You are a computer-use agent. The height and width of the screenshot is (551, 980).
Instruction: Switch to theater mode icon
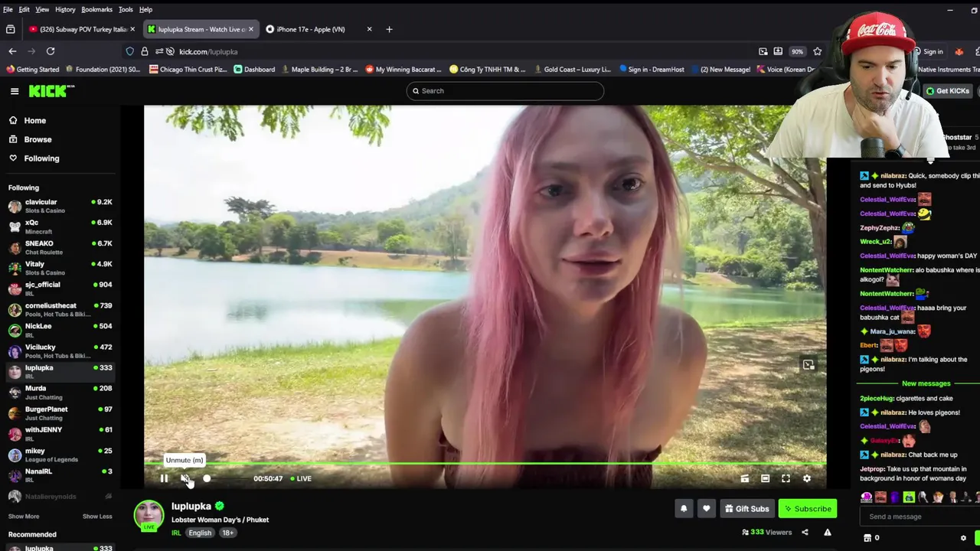pos(765,478)
